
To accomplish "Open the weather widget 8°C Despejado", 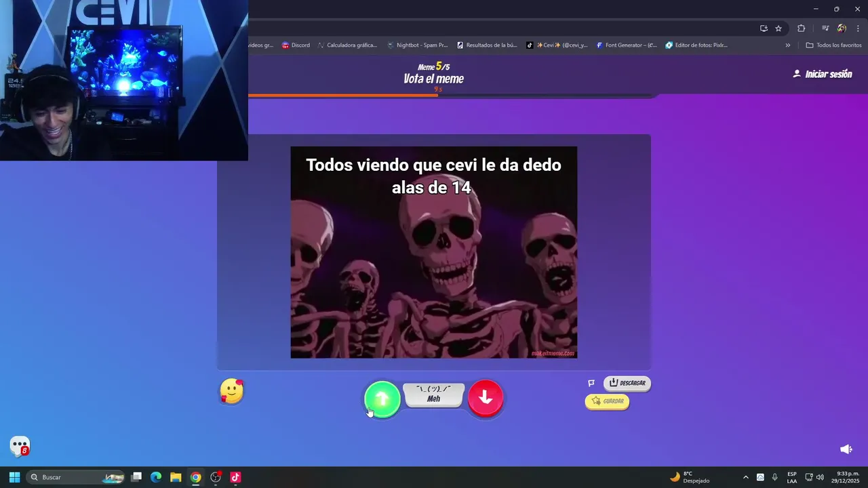I will point(690,477).
